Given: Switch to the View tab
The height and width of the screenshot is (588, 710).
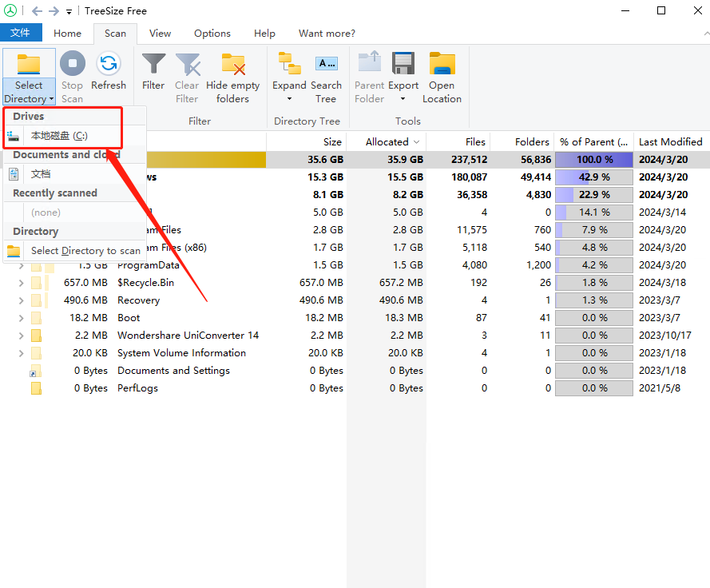Looking at the screenshot, I should (x=160, y=34).
